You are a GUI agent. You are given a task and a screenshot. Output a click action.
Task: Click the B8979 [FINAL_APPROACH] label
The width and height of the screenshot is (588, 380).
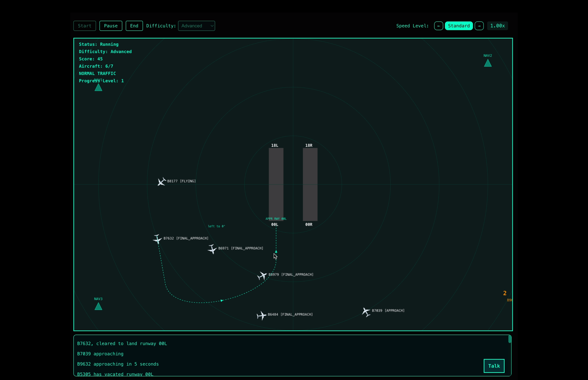[x=291, y=275]
